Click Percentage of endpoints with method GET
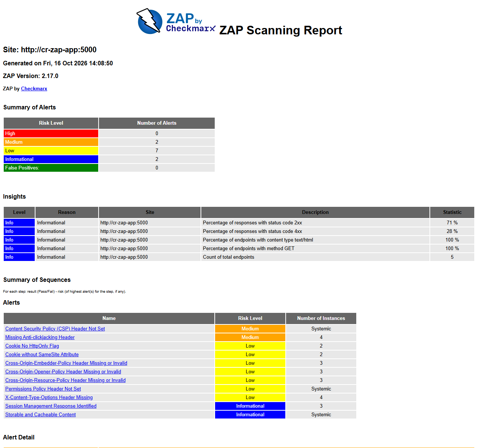Image resolution: width=478 pixels, height=448 pixels. [x=249, y=248]
